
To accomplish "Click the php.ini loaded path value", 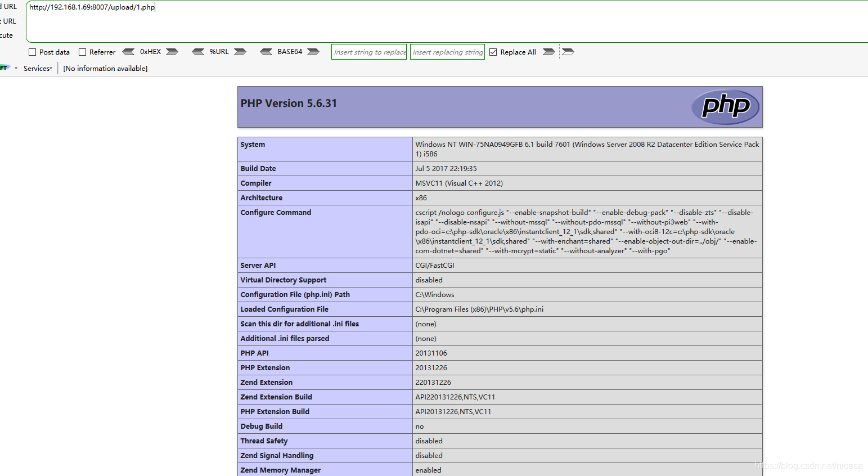I will [x=479, y=309].
